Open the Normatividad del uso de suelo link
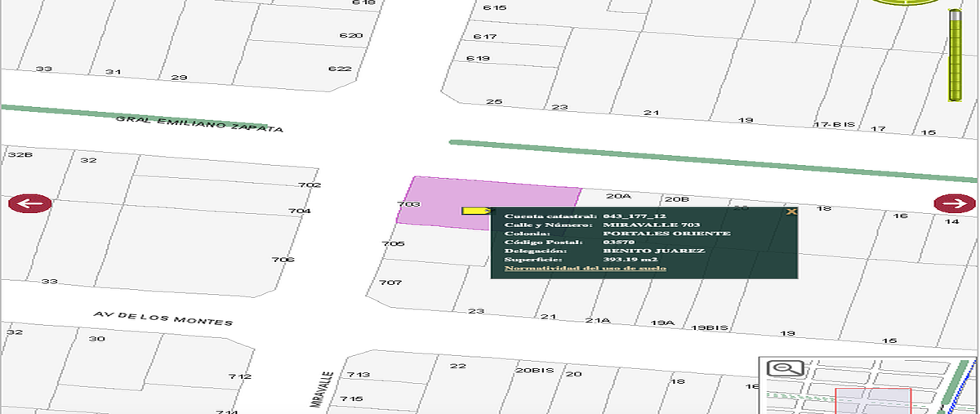 pos(585,268)
